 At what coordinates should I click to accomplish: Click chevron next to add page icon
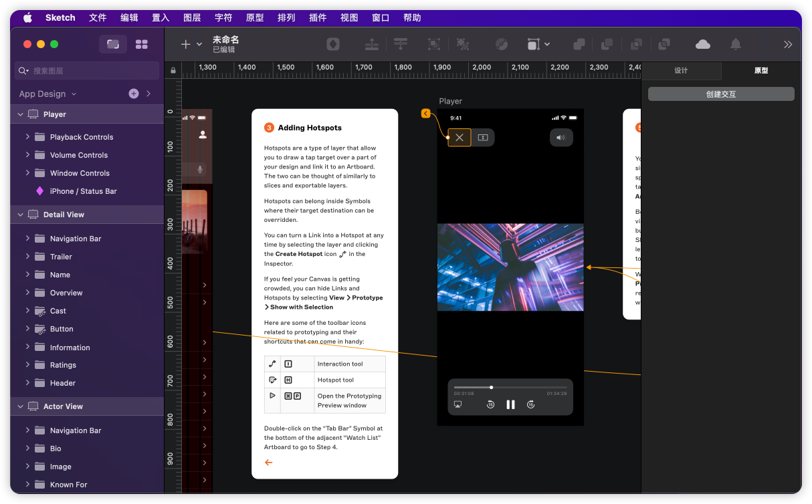tap(148, 94)
